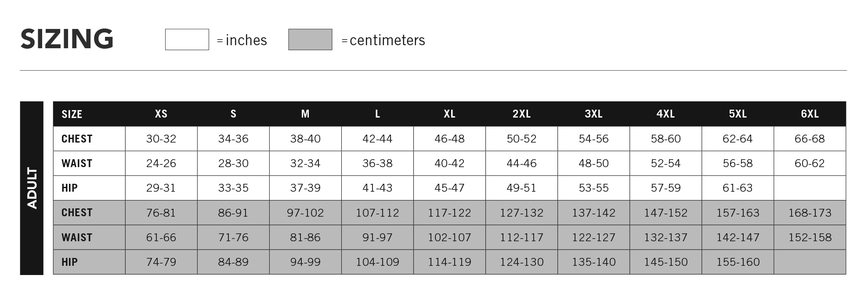This screenshot has width=868, height=293.
Task: Click the centimeters legend text
Action: [x=387, y=40]
